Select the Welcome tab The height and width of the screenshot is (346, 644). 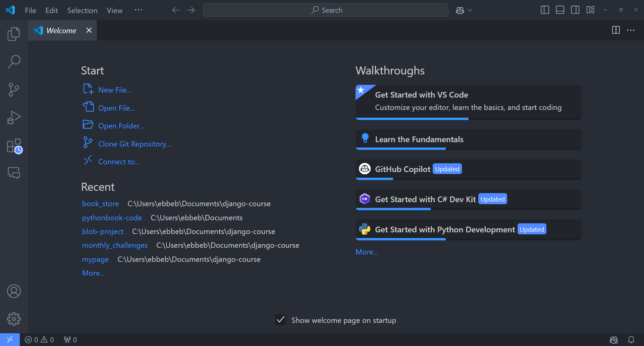point(61,31)
